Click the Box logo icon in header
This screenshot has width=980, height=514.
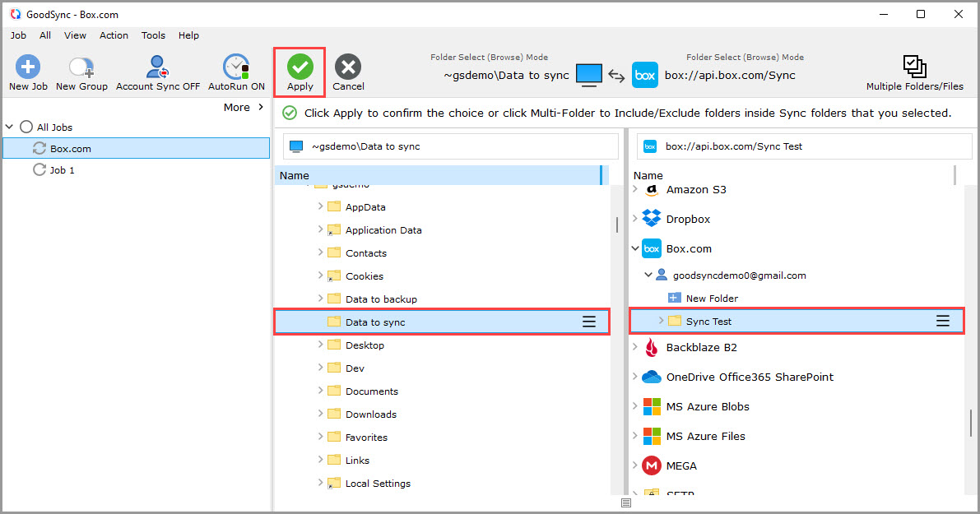point(645,75)
